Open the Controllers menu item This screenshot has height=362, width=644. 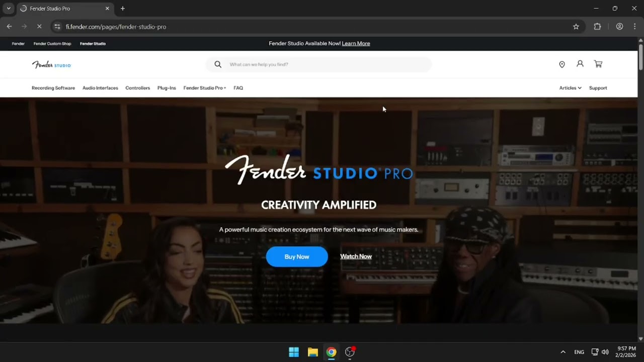tap(138, 88)
